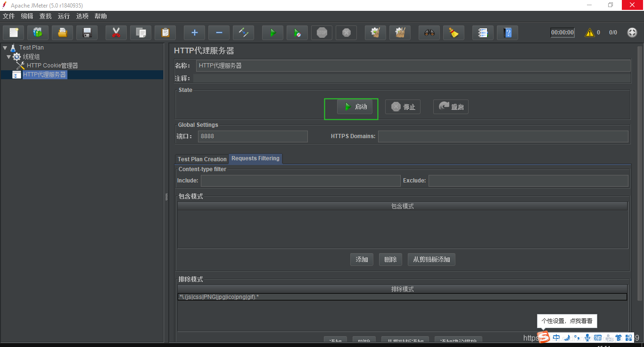Create a new test plan via toolbar

(x=14, y=33)
